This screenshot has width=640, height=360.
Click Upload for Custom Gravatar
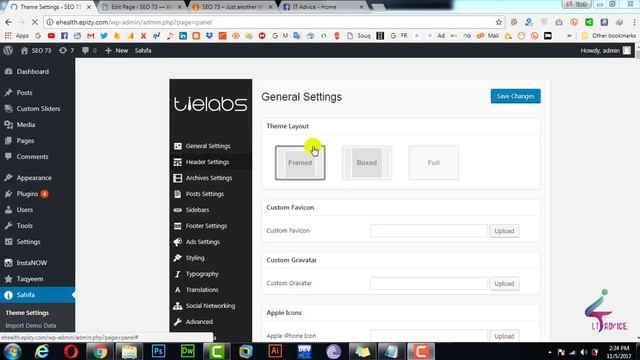coord(504,283)
